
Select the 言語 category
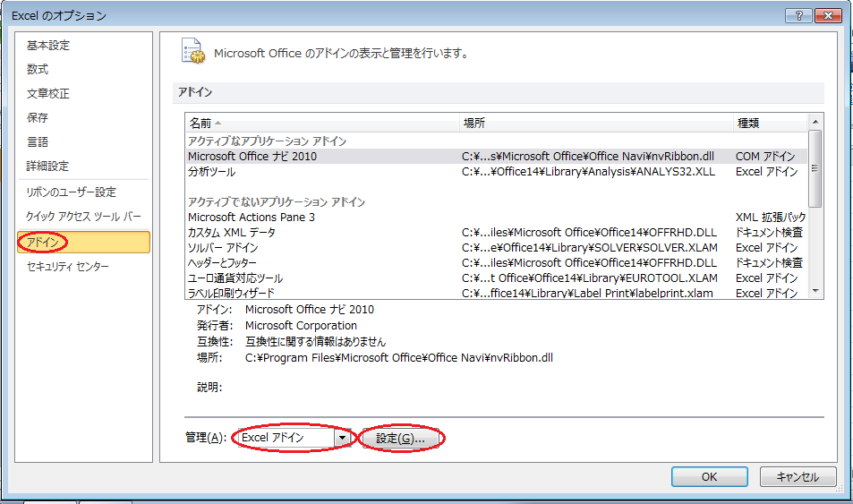tap(38, 142)
